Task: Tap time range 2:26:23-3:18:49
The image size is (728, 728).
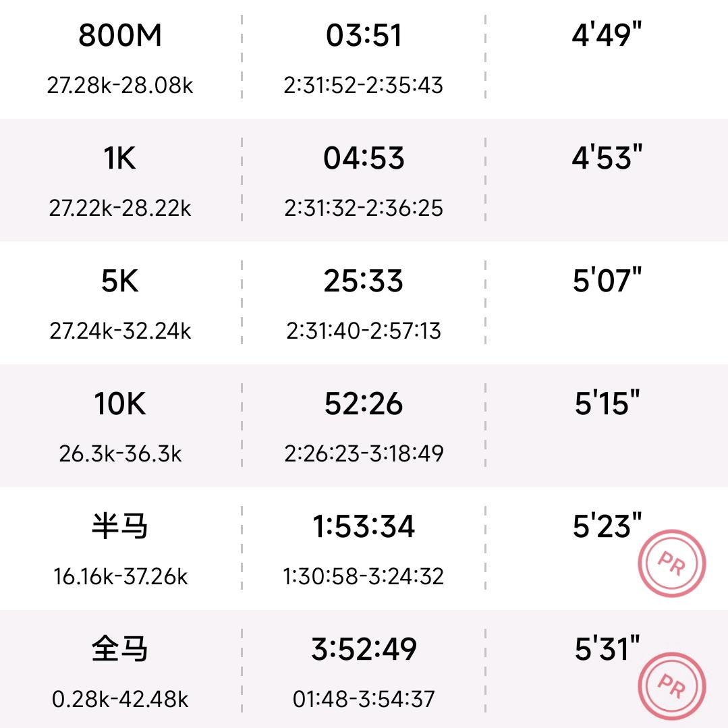Action: (x=364, y=453)
